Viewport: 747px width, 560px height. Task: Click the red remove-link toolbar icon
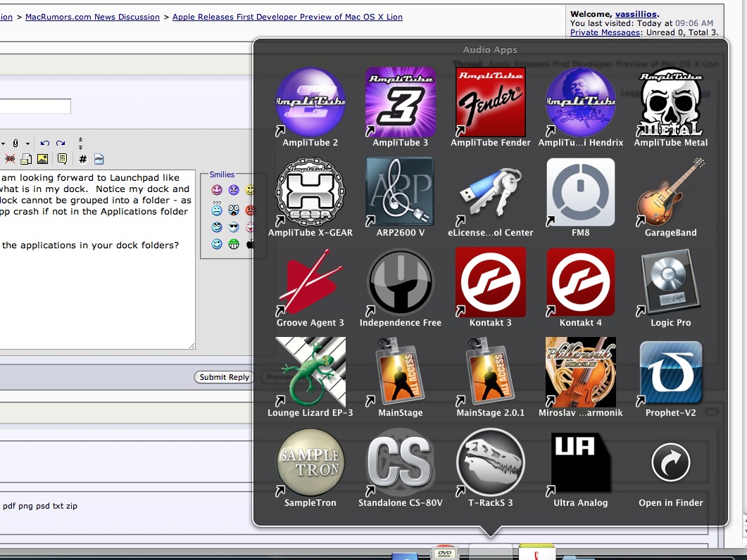point(10,159)
